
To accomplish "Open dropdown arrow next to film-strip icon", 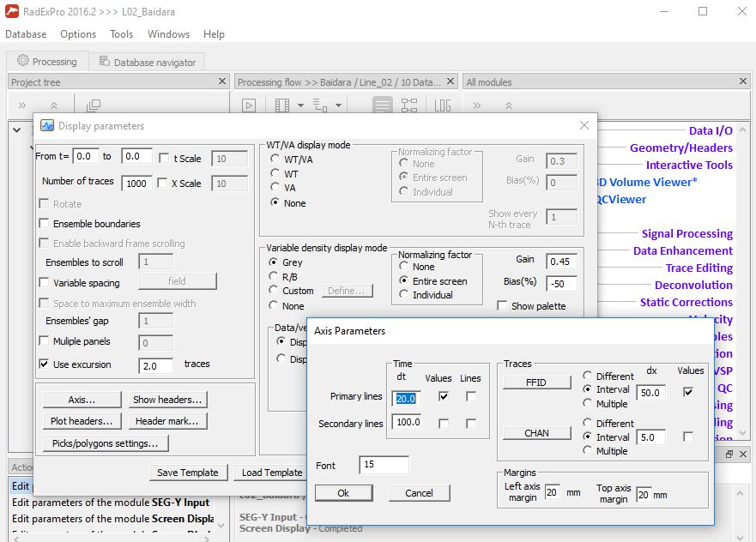I will pos(300,105).
